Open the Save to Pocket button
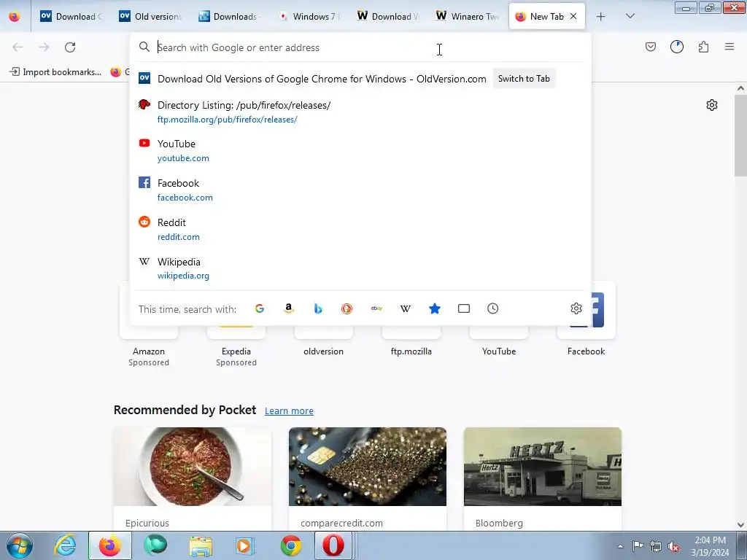The height and width of the screenshot is (560, 747). 651,47
